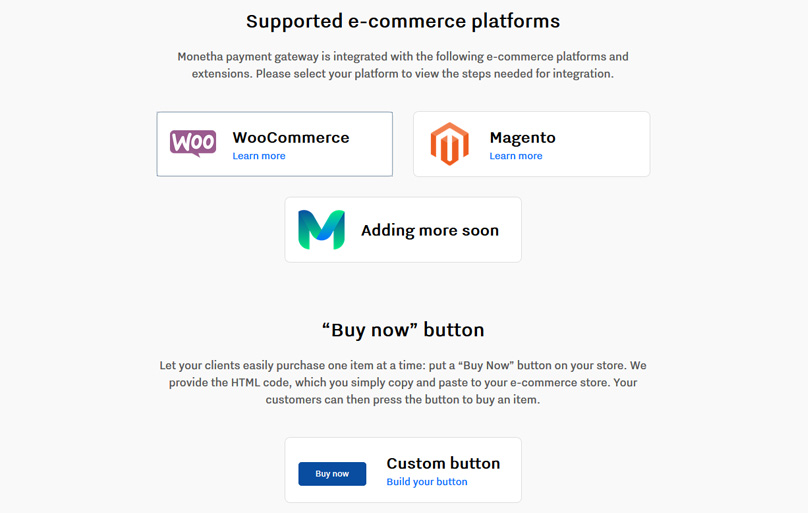This screenshot has width=808, height=513.
Task: Click the Adding more soon card border area below logo
Action: (x=322, y=257)
